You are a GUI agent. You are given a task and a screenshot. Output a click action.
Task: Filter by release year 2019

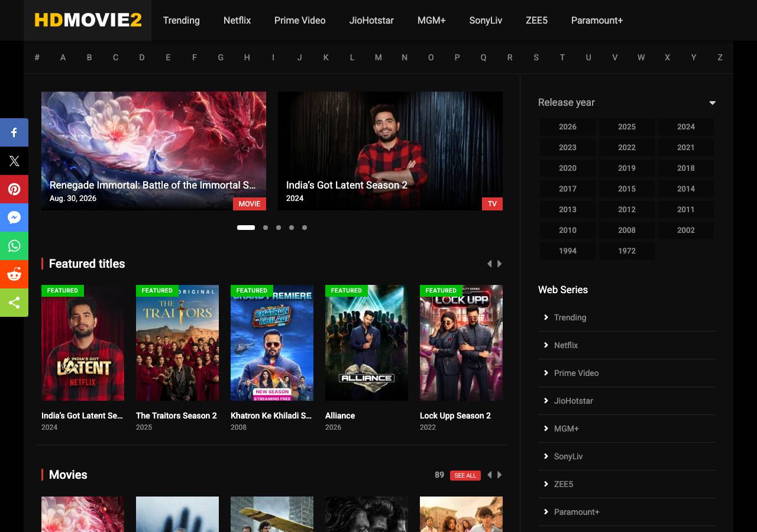[x=627, y=168]
